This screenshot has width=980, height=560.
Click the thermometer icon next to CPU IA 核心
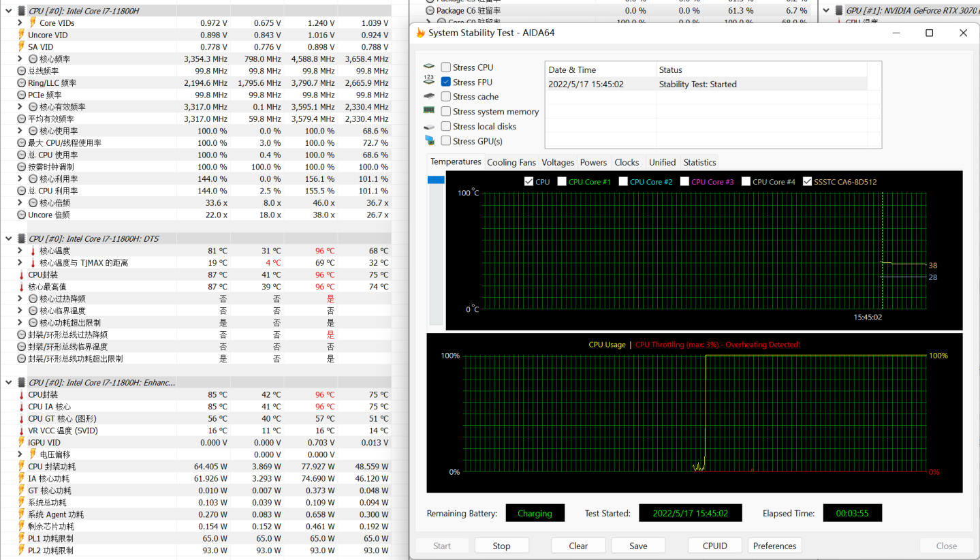pos(22,407)
